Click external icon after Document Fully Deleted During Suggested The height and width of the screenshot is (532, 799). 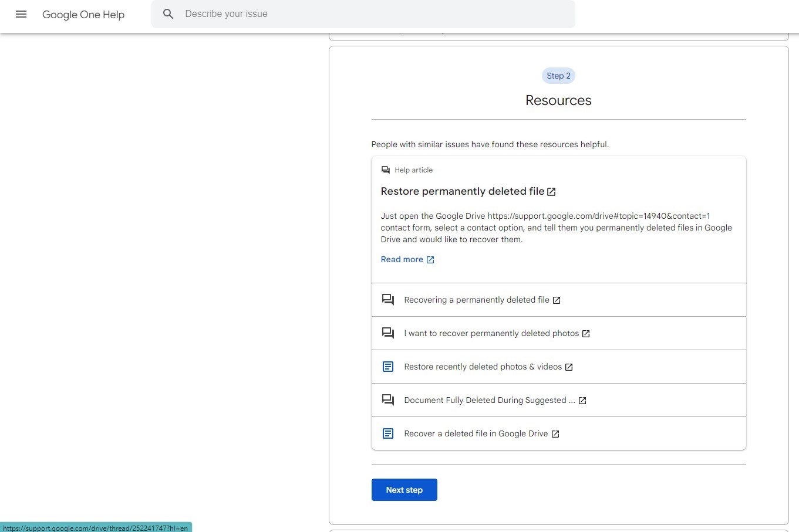[x=582, y=401]
